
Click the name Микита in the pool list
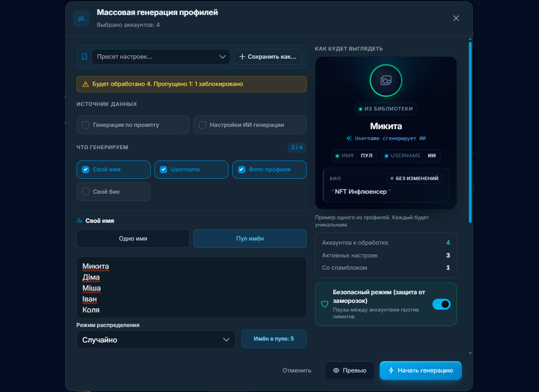tap(96, 266)
